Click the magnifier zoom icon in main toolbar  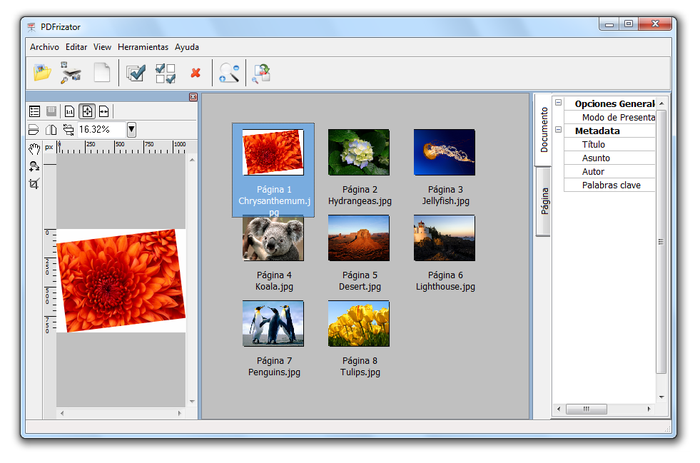point(230,72)
